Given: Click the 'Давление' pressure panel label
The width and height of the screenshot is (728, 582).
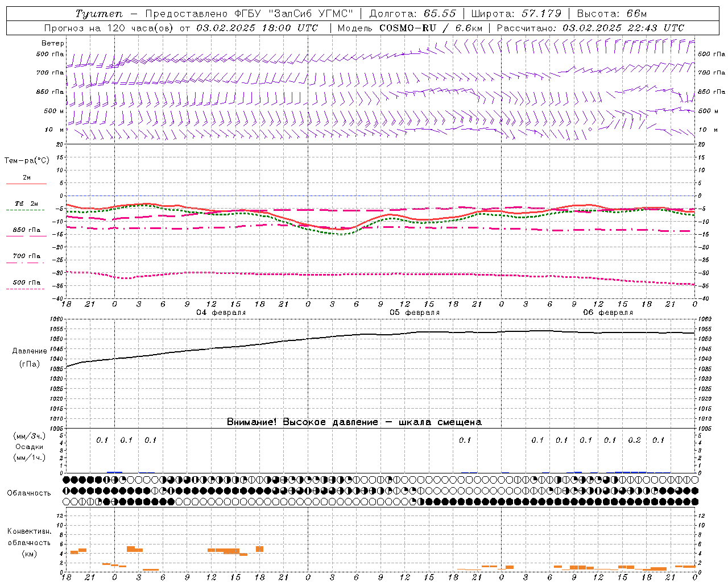Looking at the screenshot, I should coord(30,351).
